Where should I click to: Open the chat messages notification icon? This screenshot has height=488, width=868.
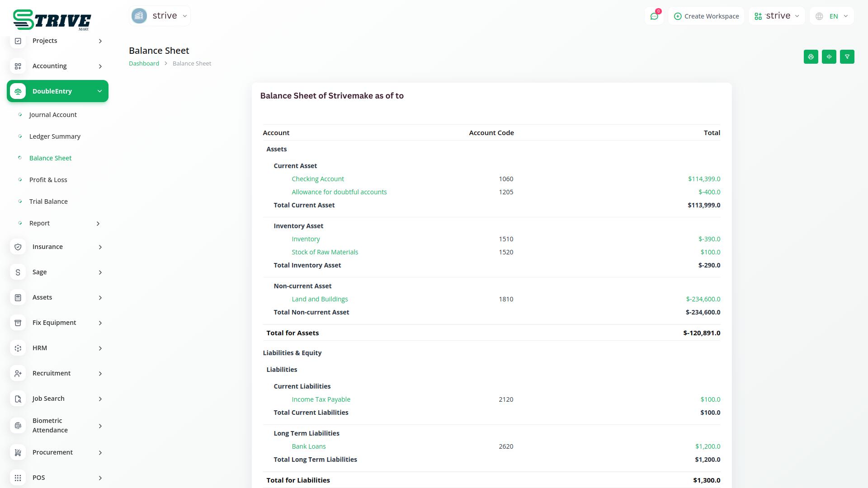(x=654, y=16)
